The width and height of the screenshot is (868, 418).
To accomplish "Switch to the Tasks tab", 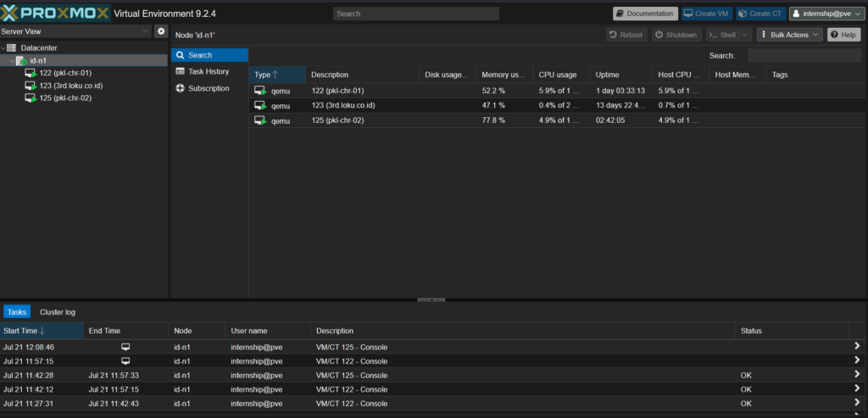I will point(17,312).
